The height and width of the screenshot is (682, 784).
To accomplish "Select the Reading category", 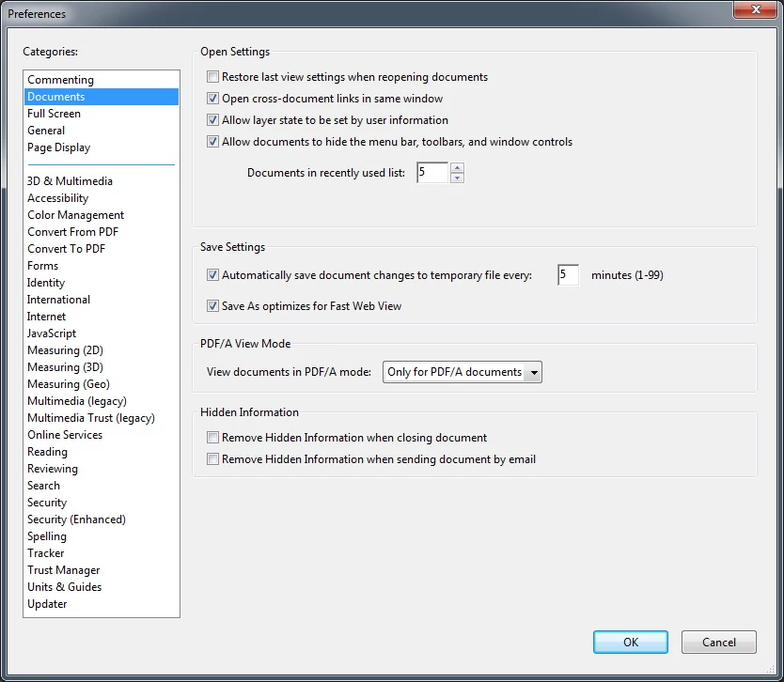I will pyautogui.click(x=102, y=452).
